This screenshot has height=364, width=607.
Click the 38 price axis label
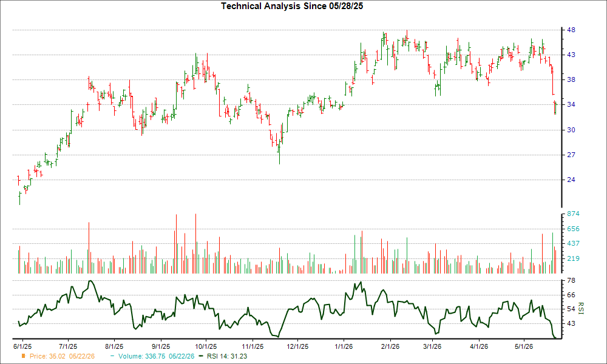coord(571,80)
